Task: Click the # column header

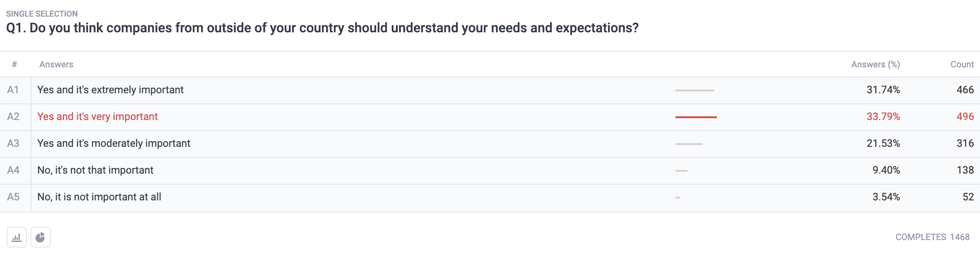Action: [14, 65]
